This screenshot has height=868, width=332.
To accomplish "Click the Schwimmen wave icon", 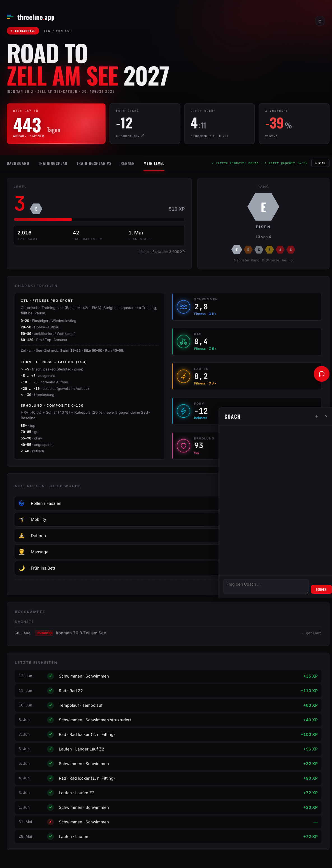I will [184, 307].
